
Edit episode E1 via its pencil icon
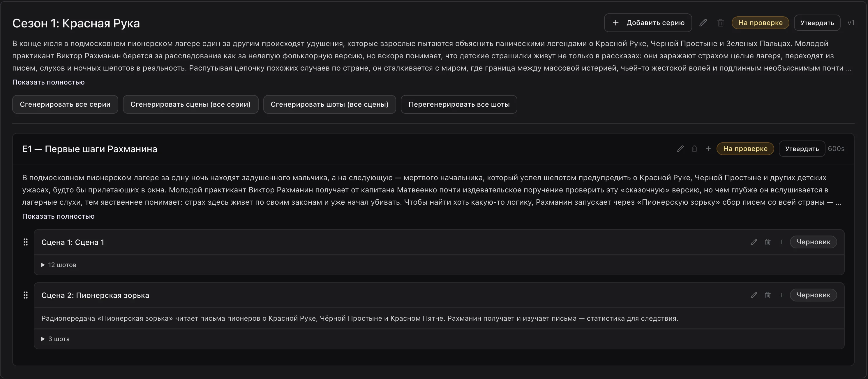pos(680,149)
